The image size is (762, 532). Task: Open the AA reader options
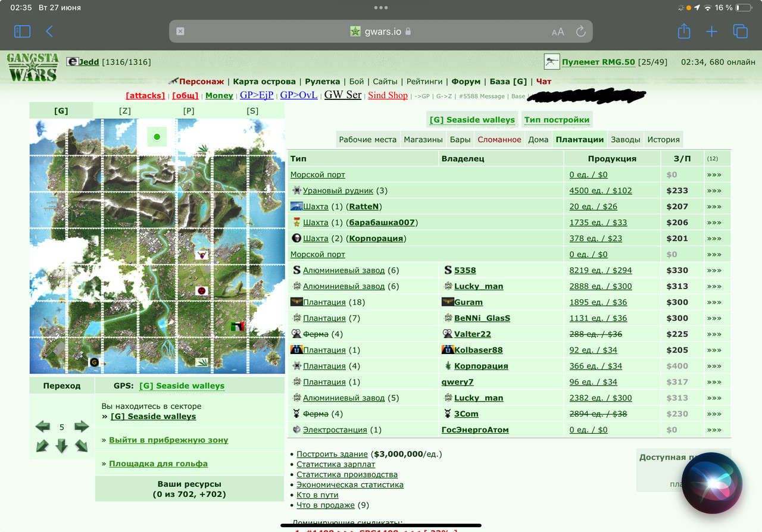tap(558, 32)
